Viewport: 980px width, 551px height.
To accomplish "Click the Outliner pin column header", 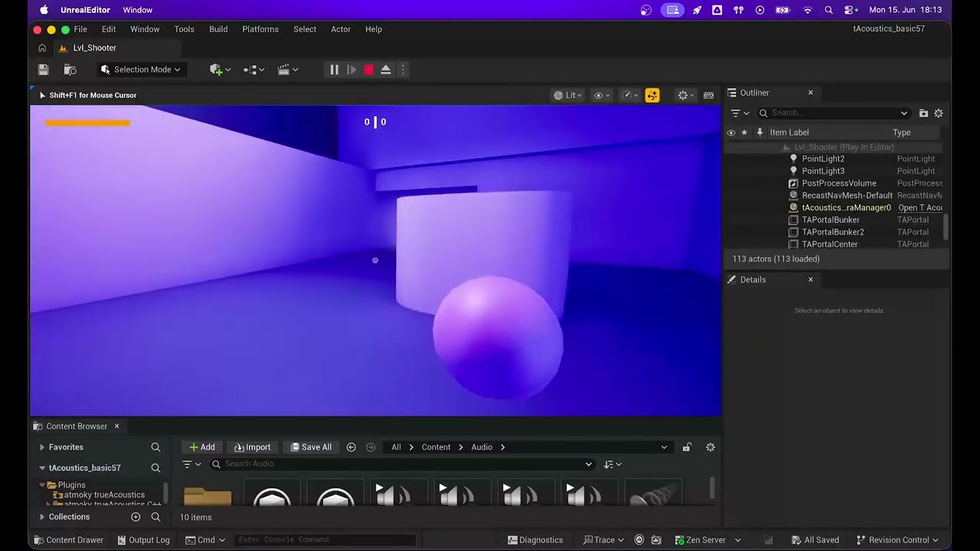I will (x=759, y=132).
